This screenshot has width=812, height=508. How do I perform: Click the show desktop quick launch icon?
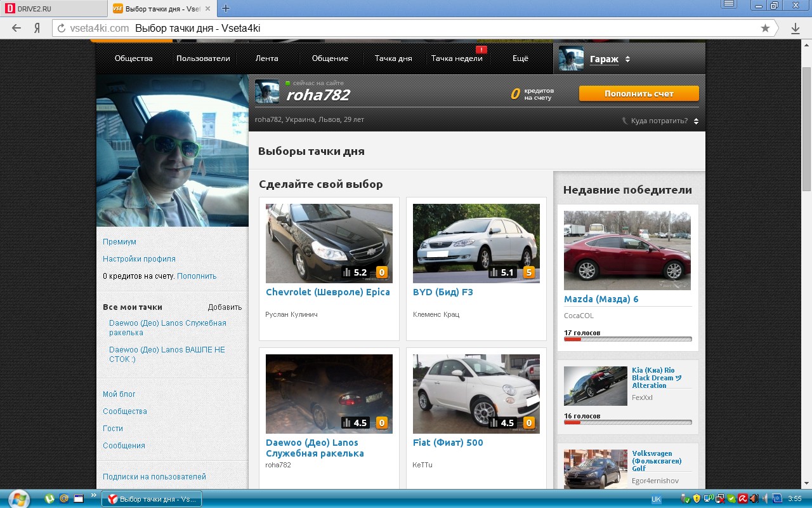(x=79, y=498)
